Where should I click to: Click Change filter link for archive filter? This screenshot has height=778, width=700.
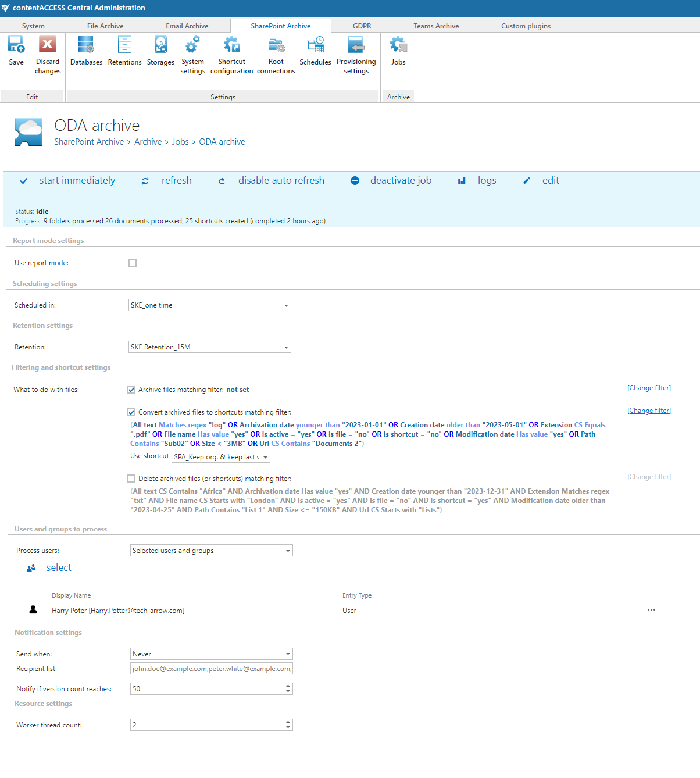[x=649, y=388]
